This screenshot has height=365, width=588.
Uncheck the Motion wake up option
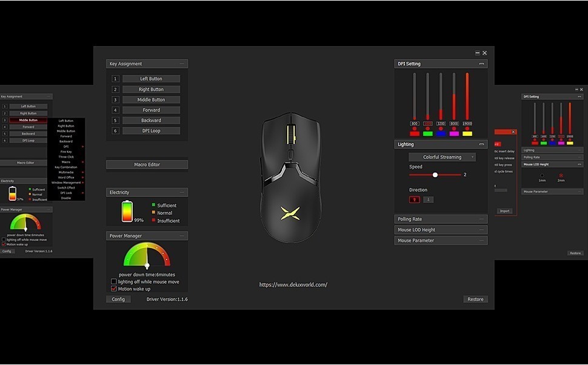click(x=113, y=289)
